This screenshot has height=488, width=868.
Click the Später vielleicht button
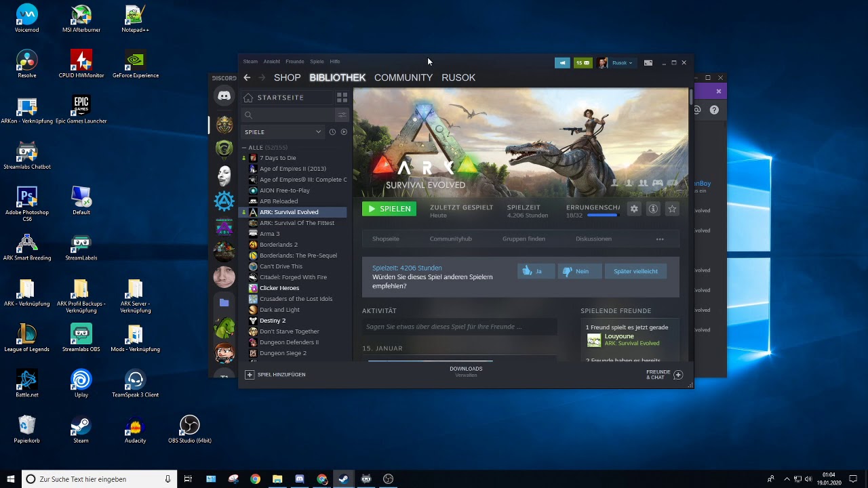pos(635,271)
